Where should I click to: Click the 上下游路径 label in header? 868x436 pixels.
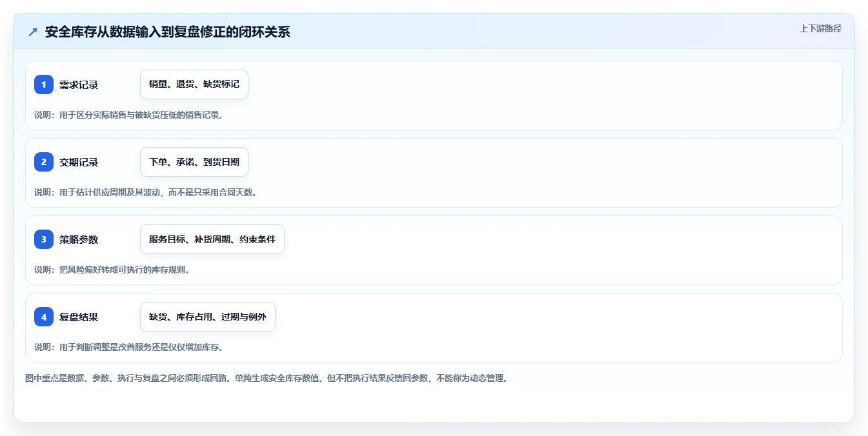pyautogui.click(x=820, y=28)
